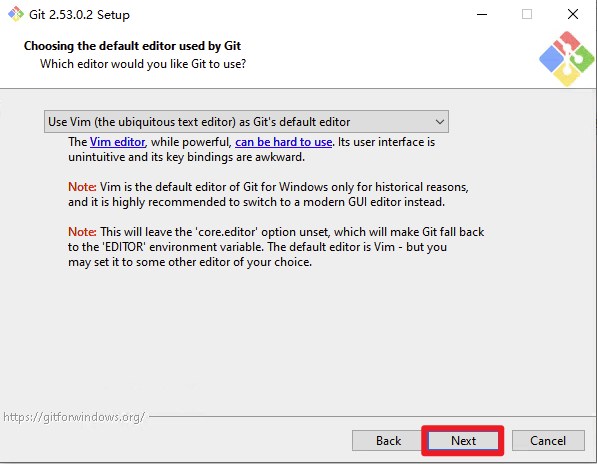Click the red 'Note:' label about core.editor
Screen dimensions: 597x464
point(82,232)
